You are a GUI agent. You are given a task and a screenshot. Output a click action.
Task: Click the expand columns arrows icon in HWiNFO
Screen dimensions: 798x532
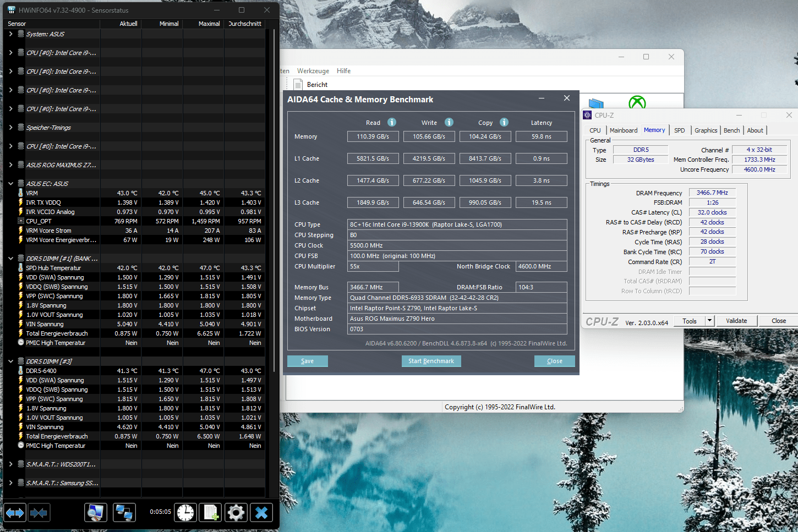[x=15, y=513]
